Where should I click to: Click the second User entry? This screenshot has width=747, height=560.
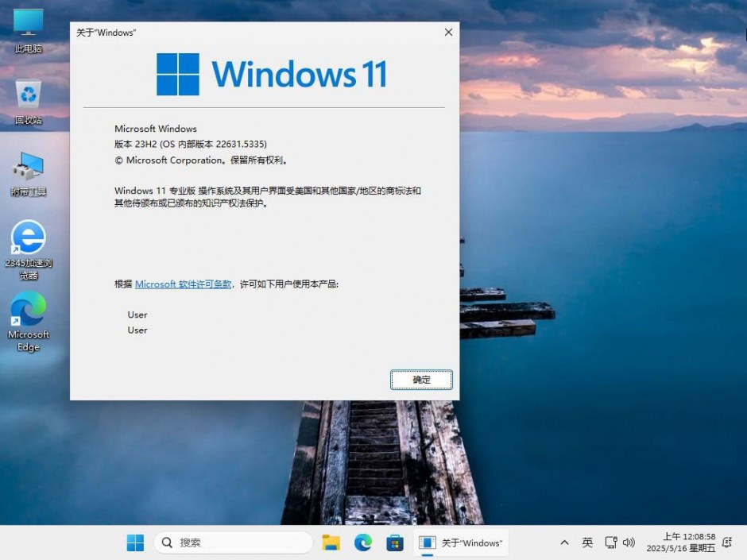[137, 330]
